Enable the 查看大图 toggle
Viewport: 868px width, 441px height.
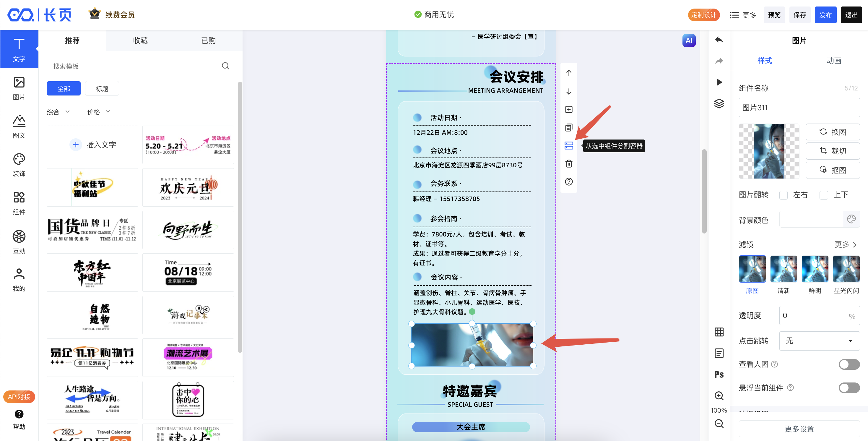point(849,364)
